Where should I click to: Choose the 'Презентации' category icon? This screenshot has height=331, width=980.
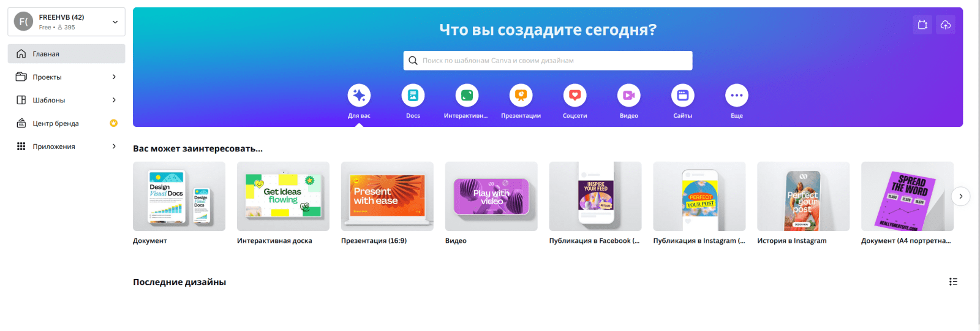click(521, 96)
